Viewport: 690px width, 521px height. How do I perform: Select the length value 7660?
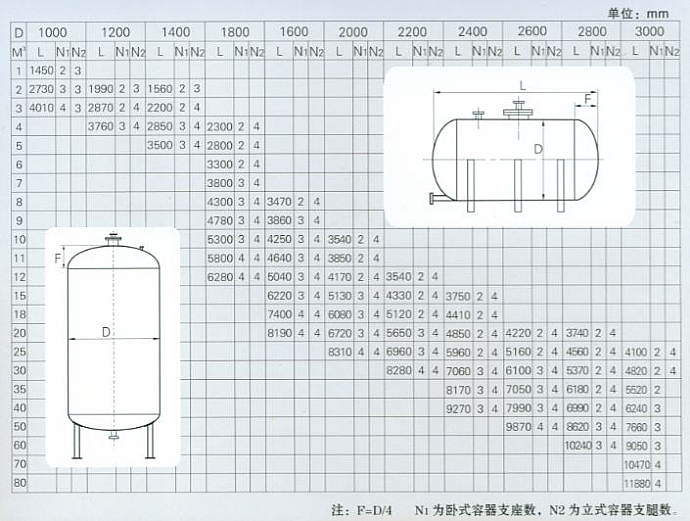coord(636,427)
